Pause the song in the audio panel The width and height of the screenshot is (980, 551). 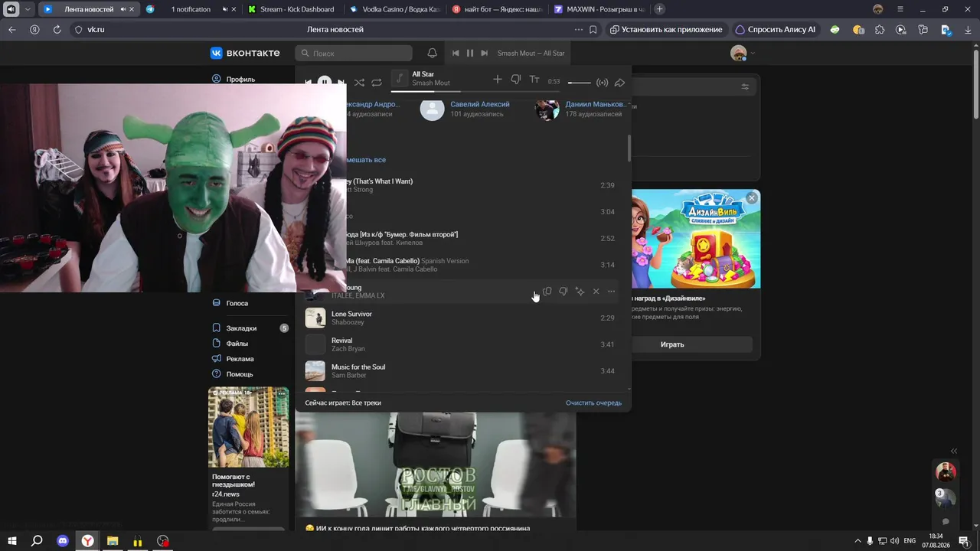pos(324,82)
